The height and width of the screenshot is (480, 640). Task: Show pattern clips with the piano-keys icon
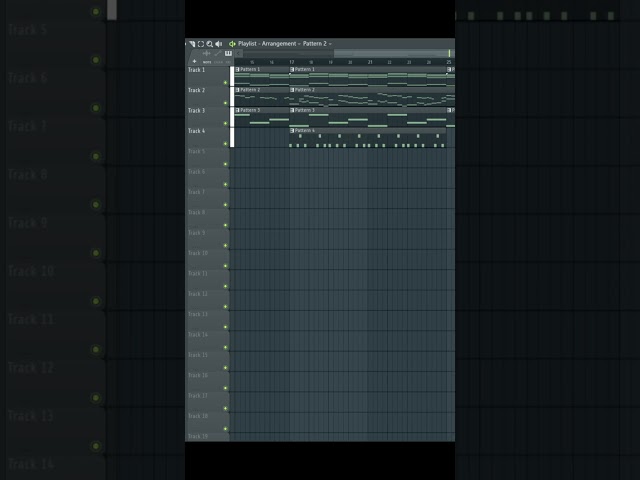point(228,53)
